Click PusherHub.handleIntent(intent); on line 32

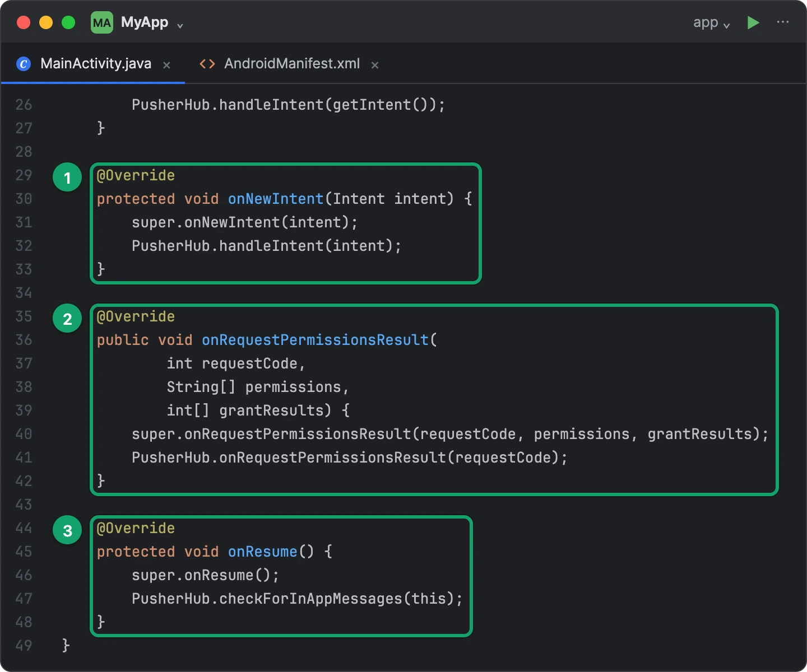click(267, 246)
